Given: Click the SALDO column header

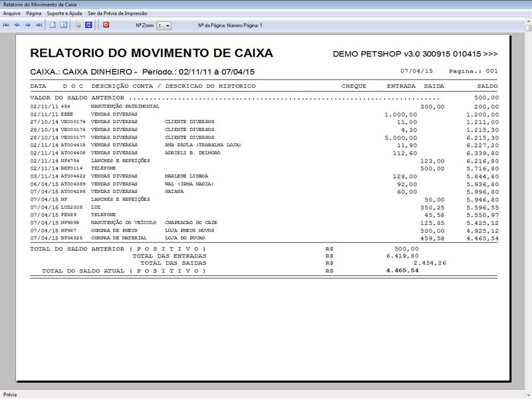Looking at the screenshot, I should click(x=487, y=86).
